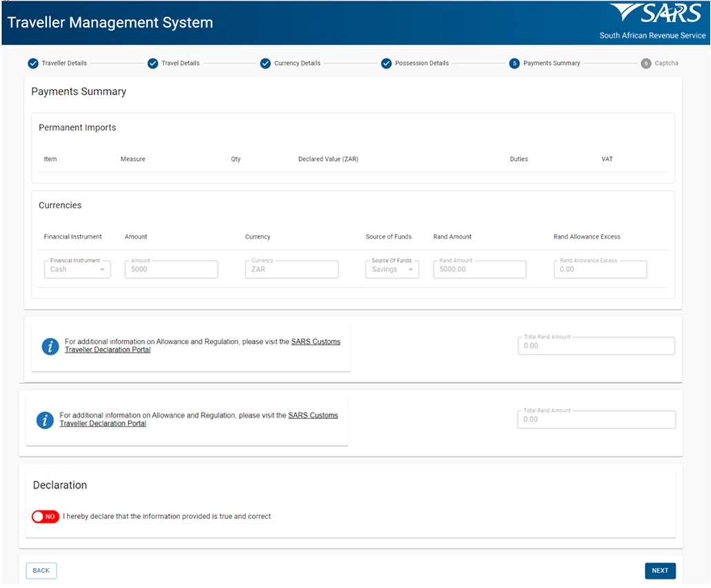711x588 pixels.
Task: Click the 'South African Revenue Service' header text
Action: click(652, 35)
